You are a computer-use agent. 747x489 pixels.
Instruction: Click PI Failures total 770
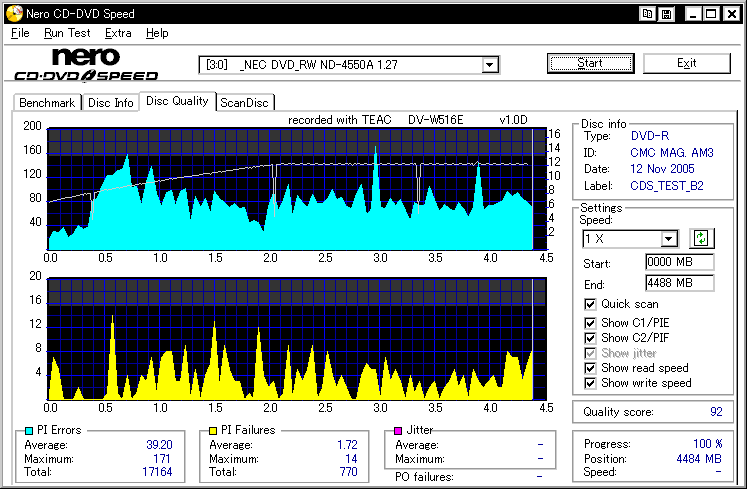tap(349, 472)
